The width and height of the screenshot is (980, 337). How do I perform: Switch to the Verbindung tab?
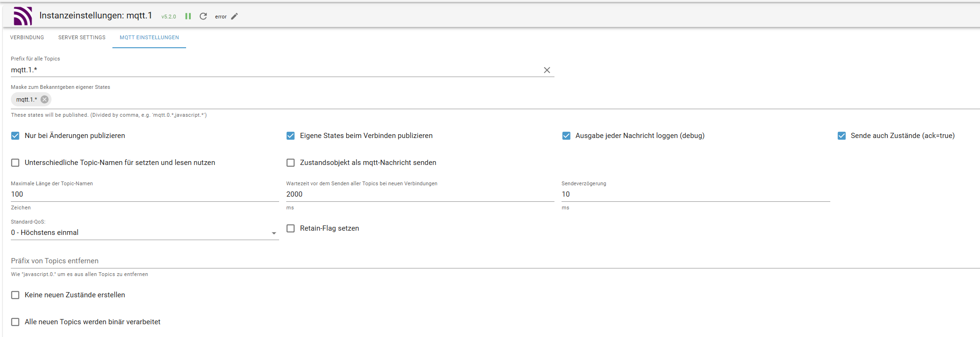point(27,37)
